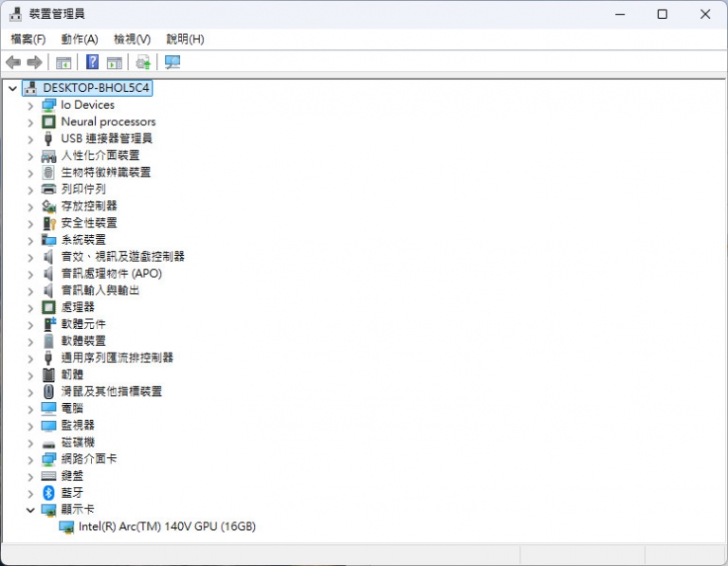Click the Back arrow toolbar icon
The image size is (728, 566).
pos(13,62)
